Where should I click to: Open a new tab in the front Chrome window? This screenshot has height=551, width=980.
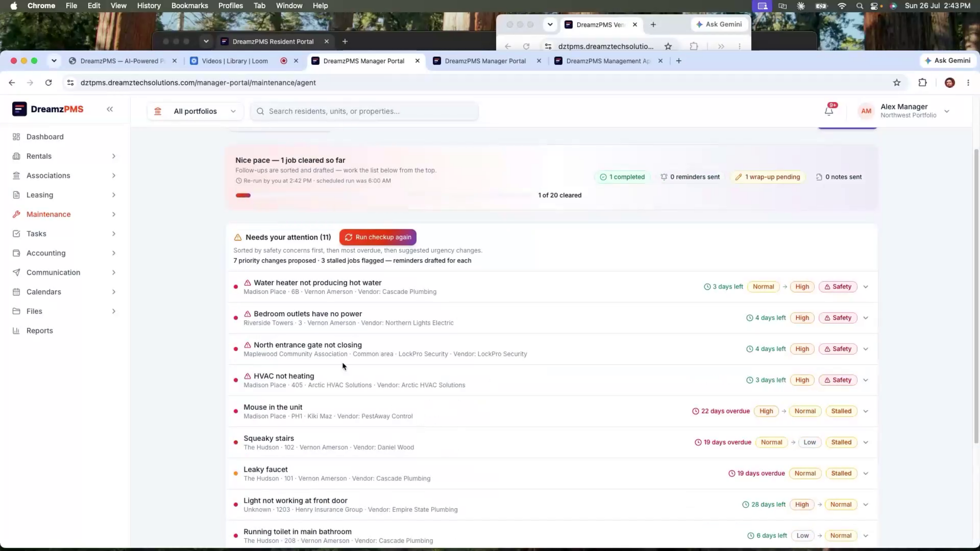coord(679,61)
